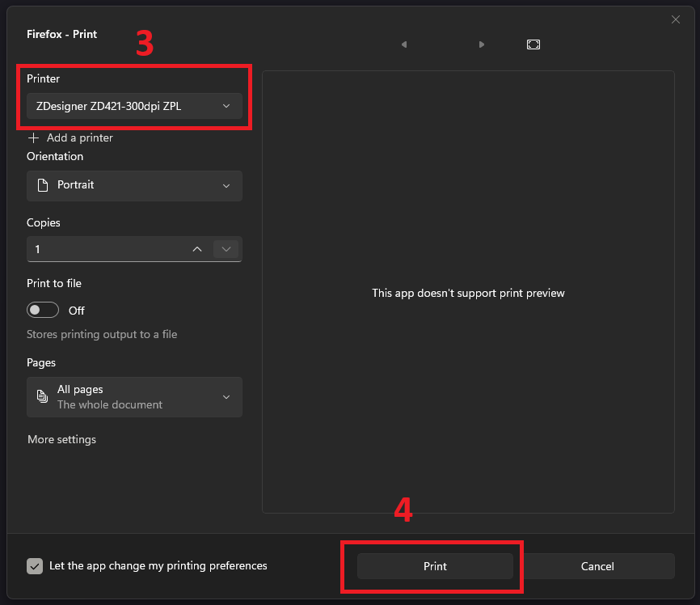700x605 pixels.
Task: Open the Printer dropdown showing ZDesigner ZD421-300dpi ZPL
Action: click(134, 106)
